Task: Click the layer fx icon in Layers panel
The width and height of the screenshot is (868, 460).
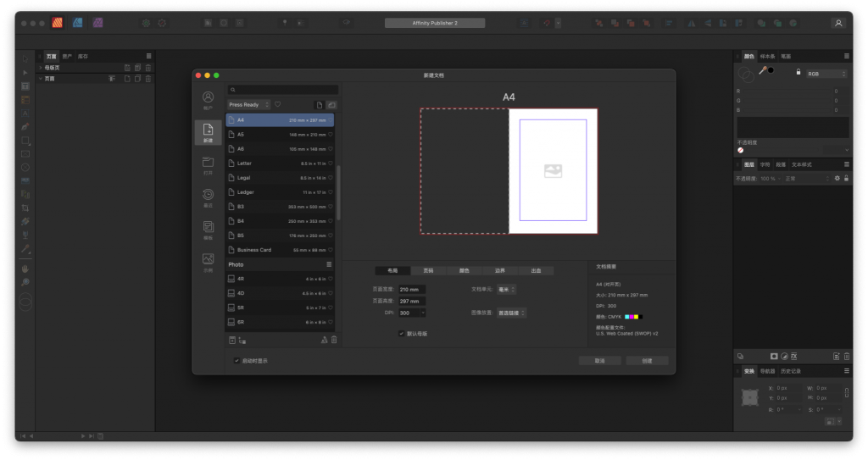Action: pyautogui.click(x=793, y=357)
